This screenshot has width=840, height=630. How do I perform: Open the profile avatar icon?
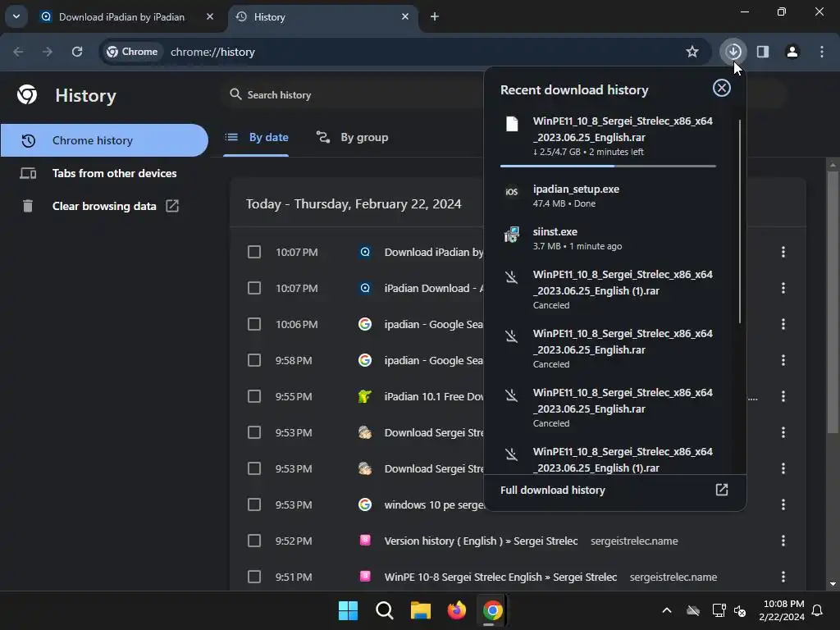(x=792, y=52)
